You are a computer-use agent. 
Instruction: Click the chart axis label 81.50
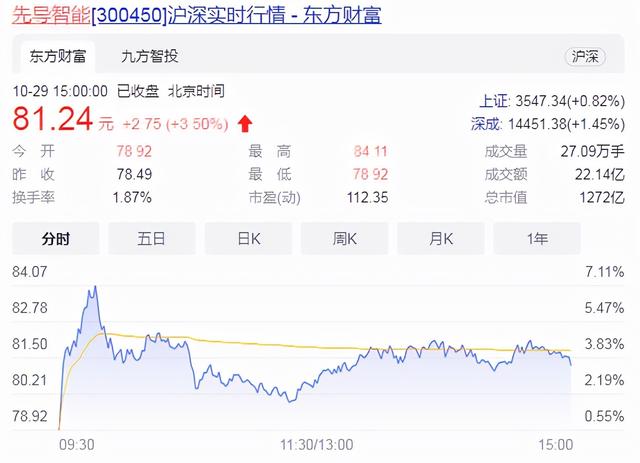[x=30, y=344]
